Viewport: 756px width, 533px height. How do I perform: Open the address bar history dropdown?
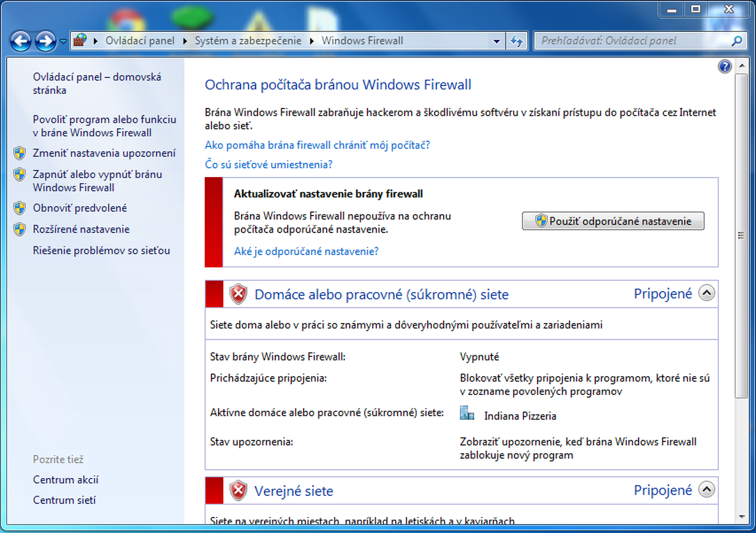point(497,41)
